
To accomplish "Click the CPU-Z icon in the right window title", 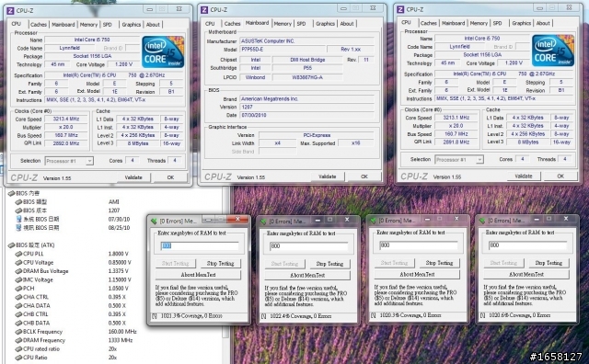I will click(x=400, y=10).
